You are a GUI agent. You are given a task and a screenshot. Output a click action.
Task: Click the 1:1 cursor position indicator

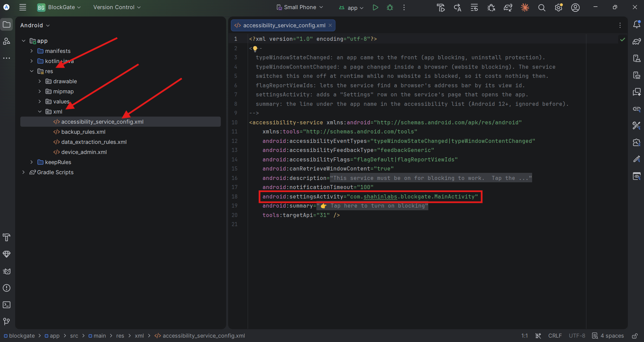pos(524,336)
